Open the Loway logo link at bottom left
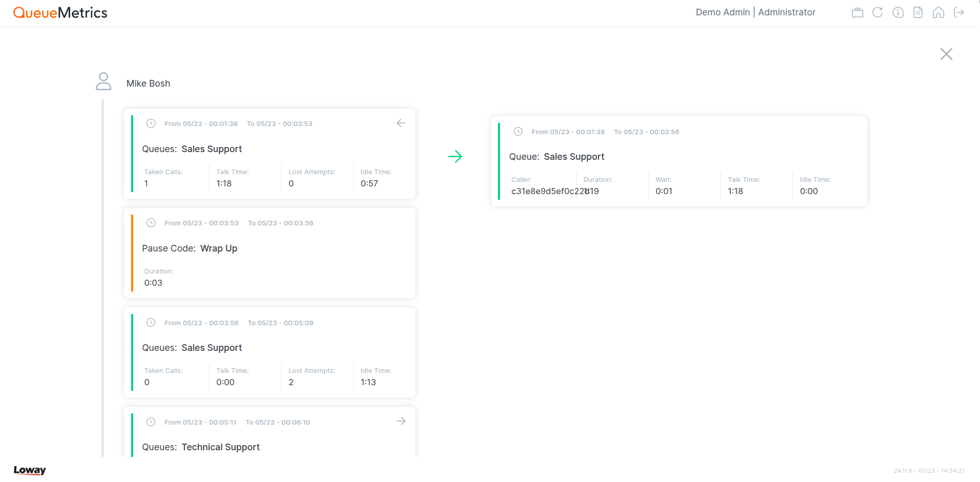The width and height of the screenshot is (980, 482). click(29, 470)
